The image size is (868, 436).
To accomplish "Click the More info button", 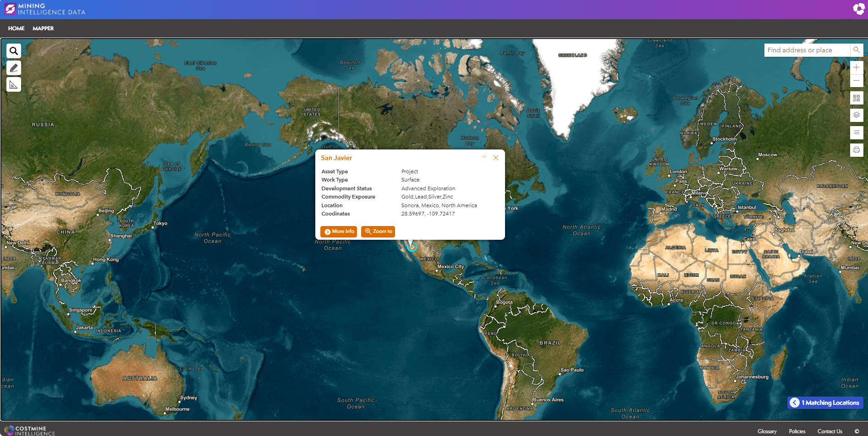I will tap(339, 232).
